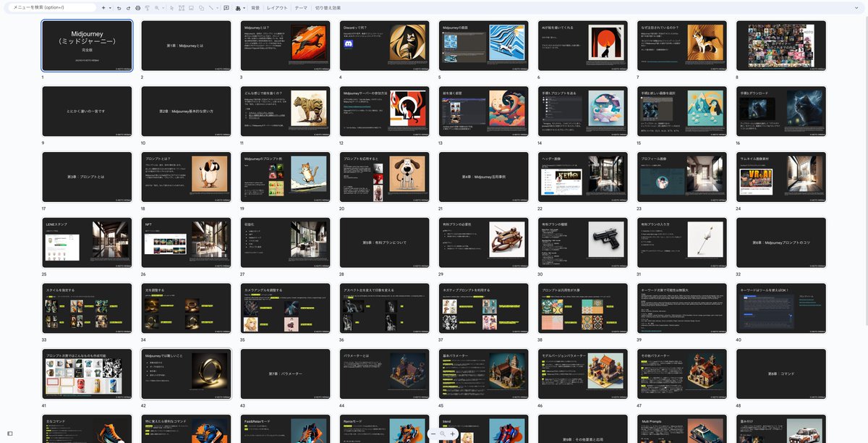Select slide 34 光を調整する thumbnail
Viewport: 868px width, 443px height.
186,308
